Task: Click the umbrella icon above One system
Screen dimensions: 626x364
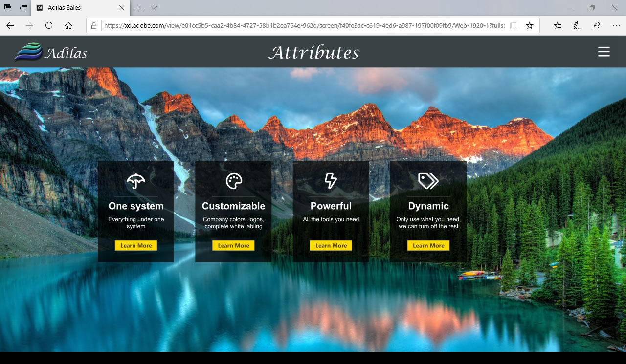Action: 136,181
